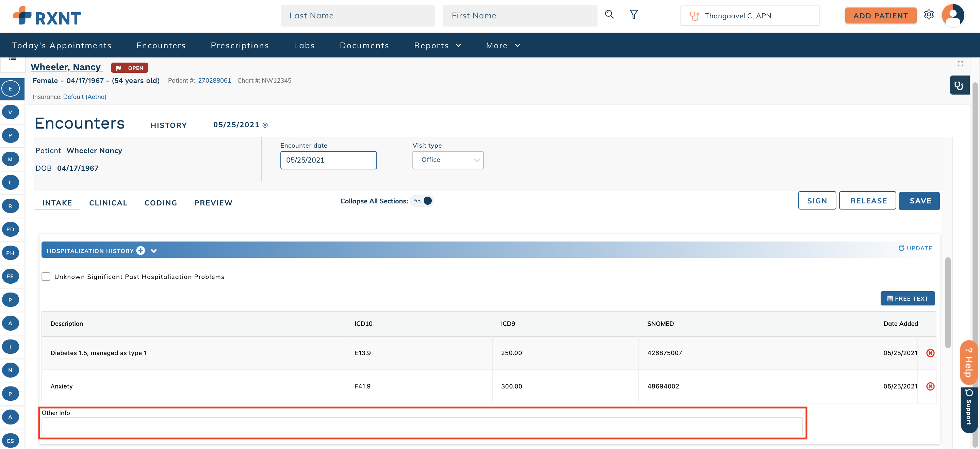Close the 05/25/2021 encounter tab
Screen dimensions: 980x449
(x=265, y=125)
